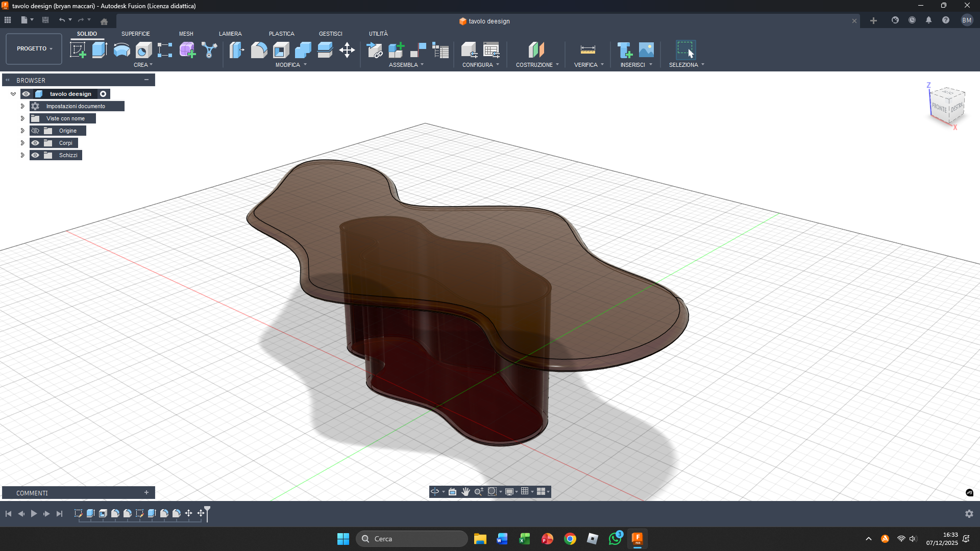This screenshot has height=551, width=980.
Task: Choose the Fillet tool in Modifica
Action: [259, 50]
